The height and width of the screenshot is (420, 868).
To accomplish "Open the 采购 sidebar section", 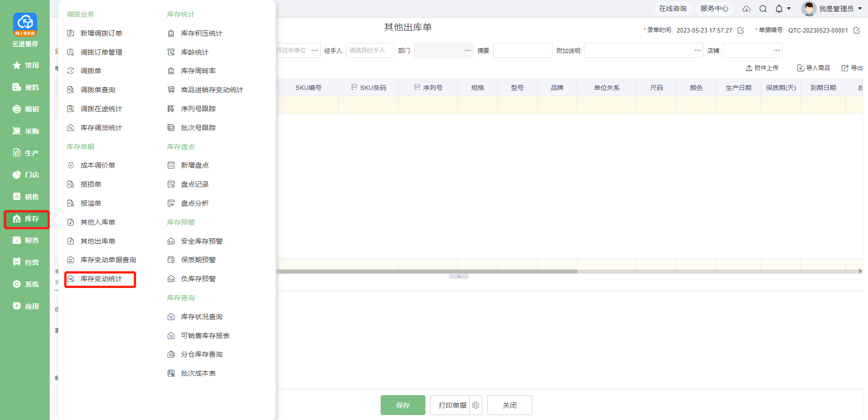I will (25, 131).
